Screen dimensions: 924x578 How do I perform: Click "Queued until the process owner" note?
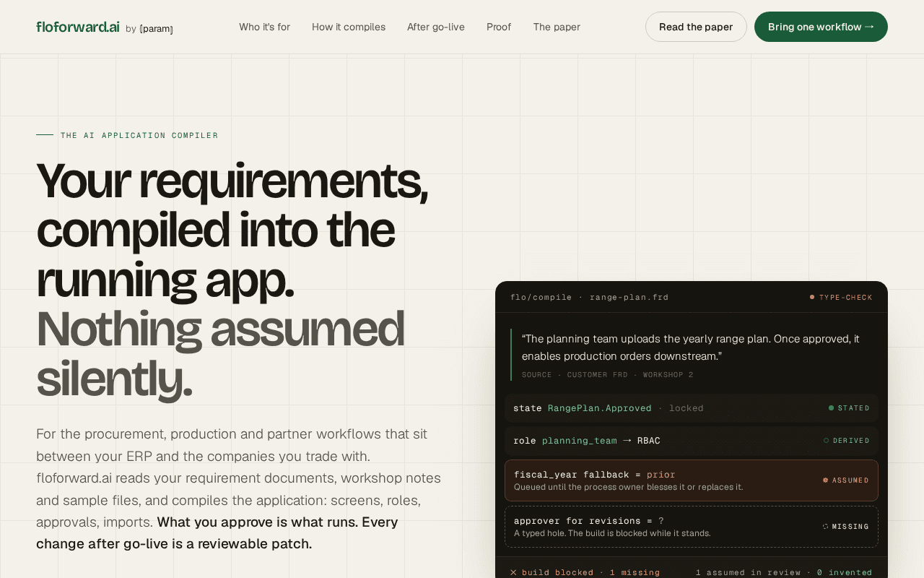coord(628,487)
